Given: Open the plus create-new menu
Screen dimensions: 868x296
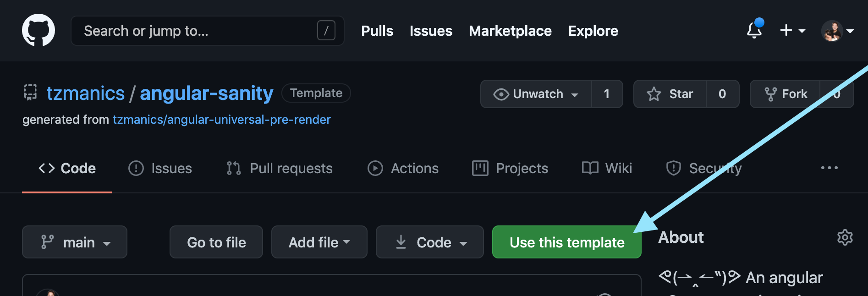Looking at the screenshot, I should (792, 31).
